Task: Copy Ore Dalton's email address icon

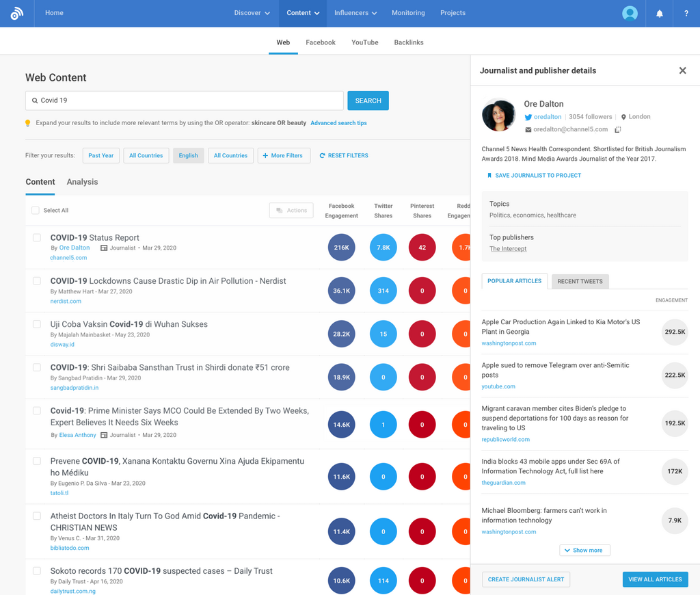Action: tap(617, 129)
